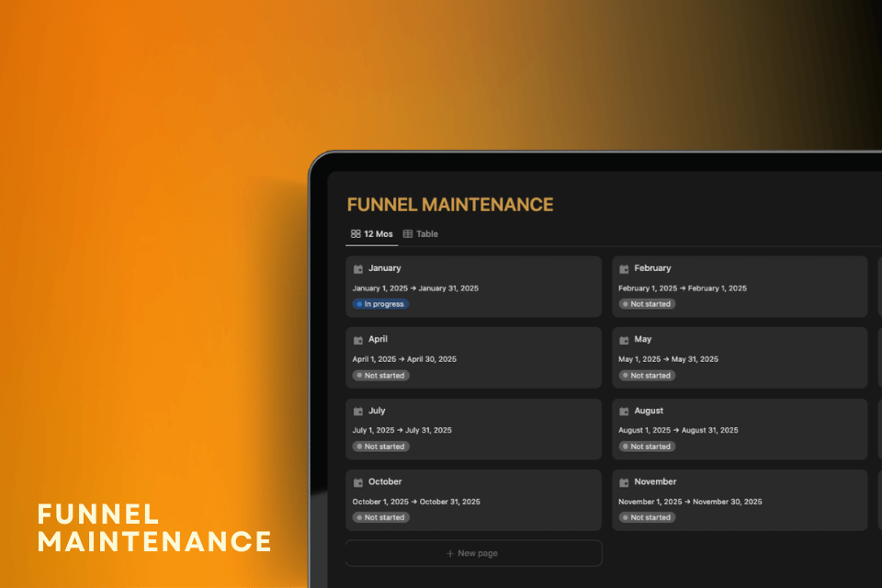Click the August calendar icon
The image size is (882, 588).
[624, 412]
